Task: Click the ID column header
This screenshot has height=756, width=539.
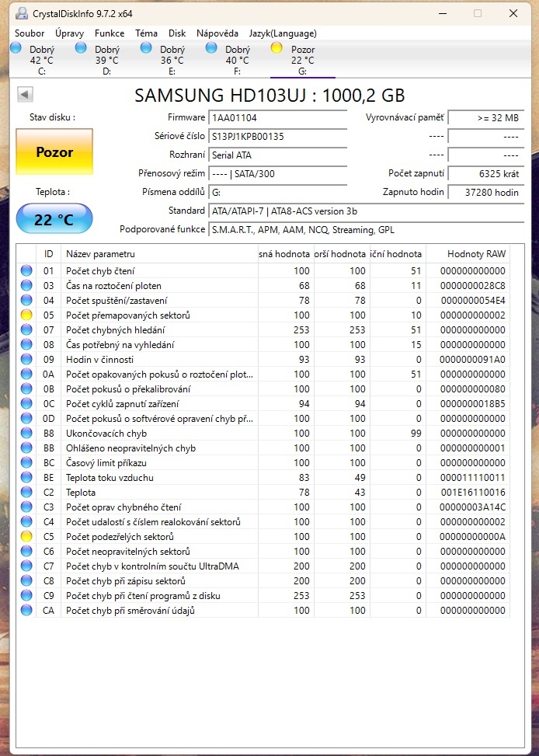Action: 49,254
